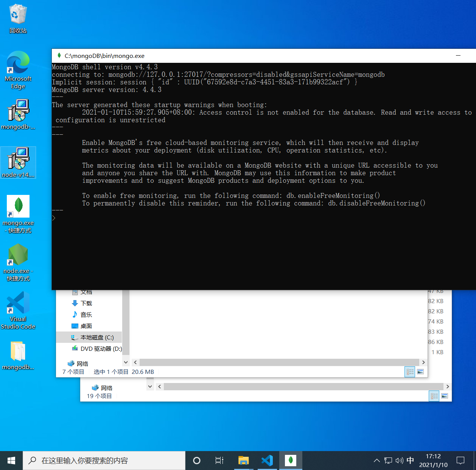This screenshot has height=470, width=476.
Task: Click the 'db.disableFreeMonitoring()' text in the console
Action: pyautogui.click(x=376, y=203)
